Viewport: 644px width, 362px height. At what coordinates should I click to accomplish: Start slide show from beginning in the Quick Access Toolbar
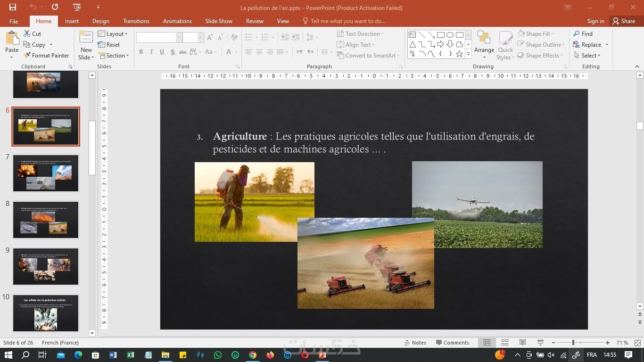77,7
